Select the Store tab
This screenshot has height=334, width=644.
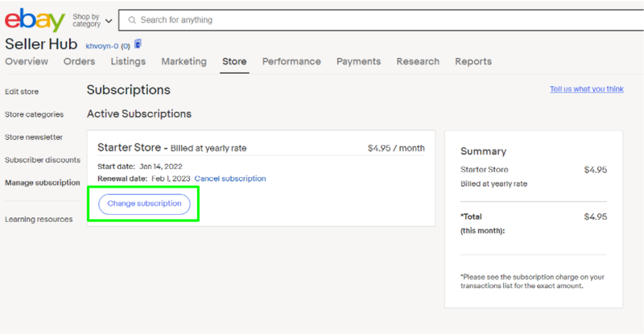(x=234, y=62)
